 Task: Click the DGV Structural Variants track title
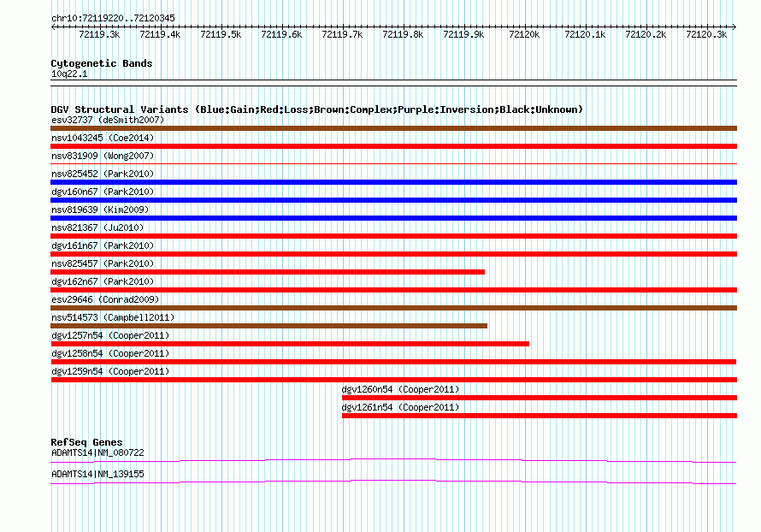[316, 109]
